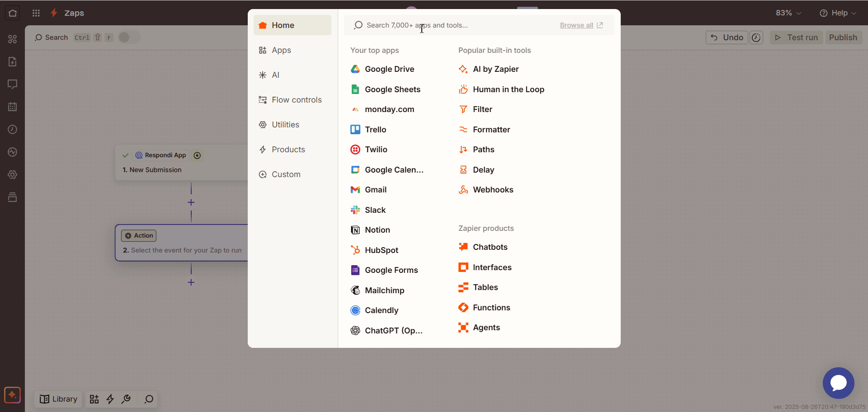Select Notion app
868x412 pixels.
point(370,230)
